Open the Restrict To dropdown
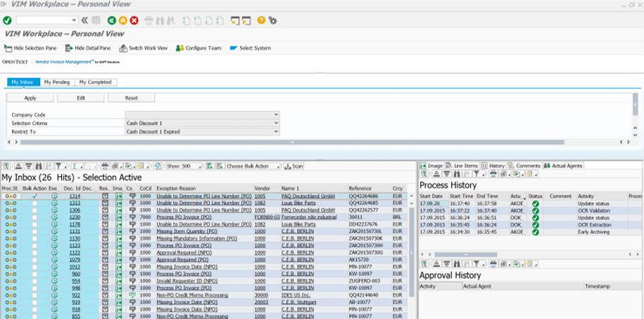This screenshot has height=319, width=644. [x=276, y=132]
